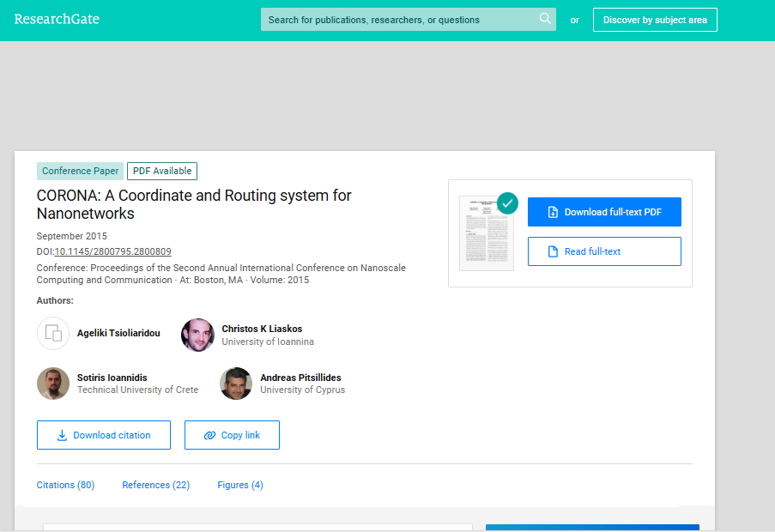Click the conference proceedings description text
Viewport: 775px width, 532px height.
221,274
